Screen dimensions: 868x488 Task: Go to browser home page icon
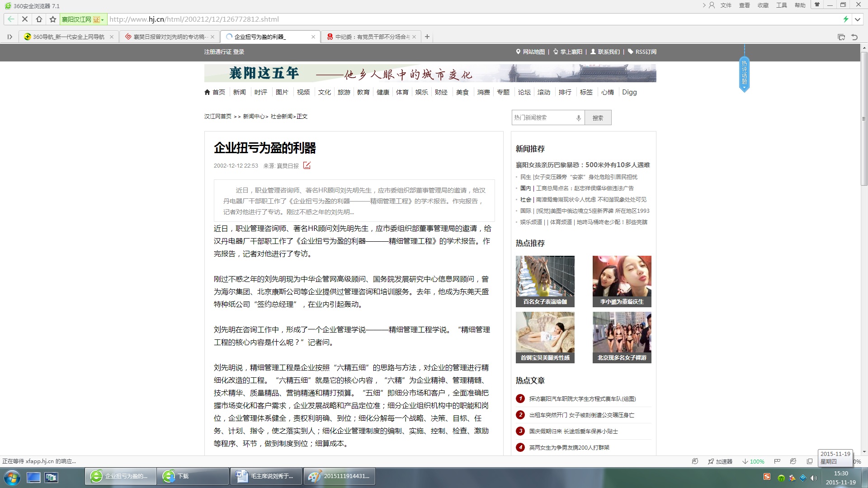pyautogui.click(x=39, y=19)
